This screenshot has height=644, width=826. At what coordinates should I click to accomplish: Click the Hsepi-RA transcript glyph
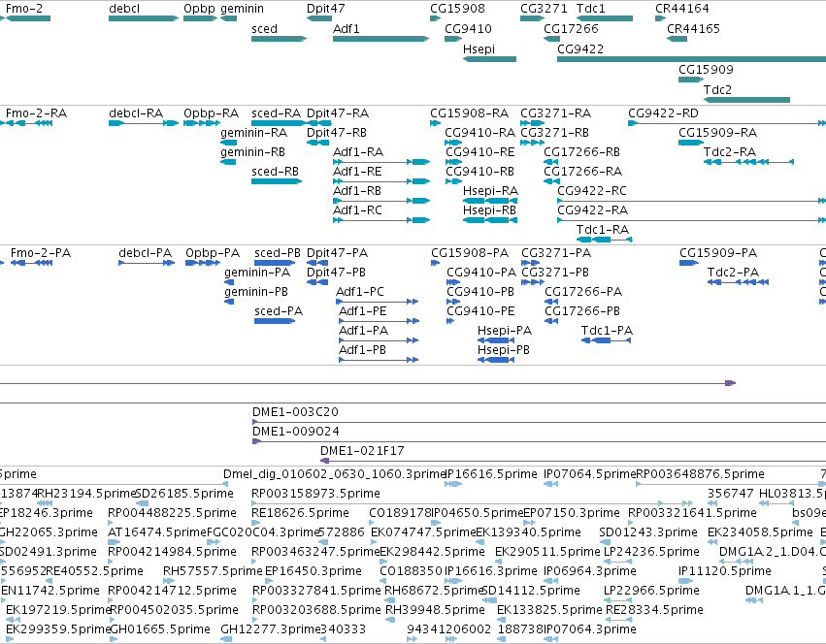click(490, 201)
